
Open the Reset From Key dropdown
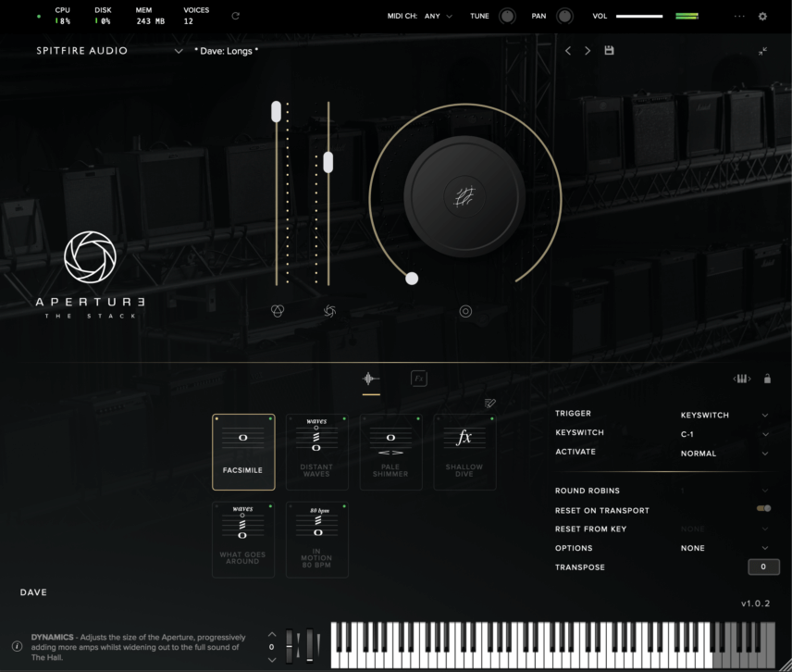coord(724,529)
